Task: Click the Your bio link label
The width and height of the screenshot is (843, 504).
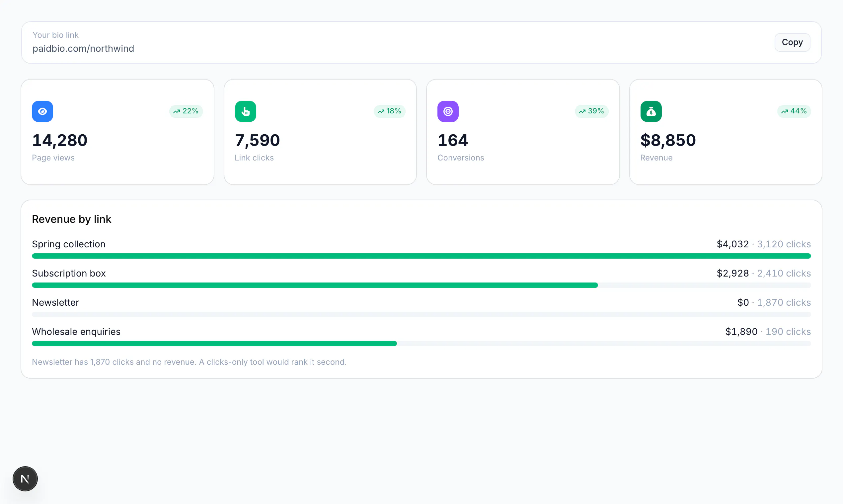Action: pos(55,35)
